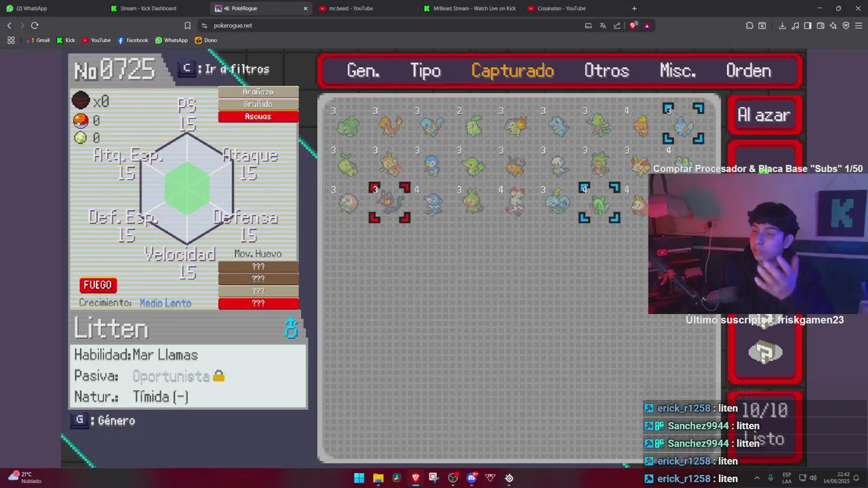Open the Gmail bookmark

(x=38, y=40)
